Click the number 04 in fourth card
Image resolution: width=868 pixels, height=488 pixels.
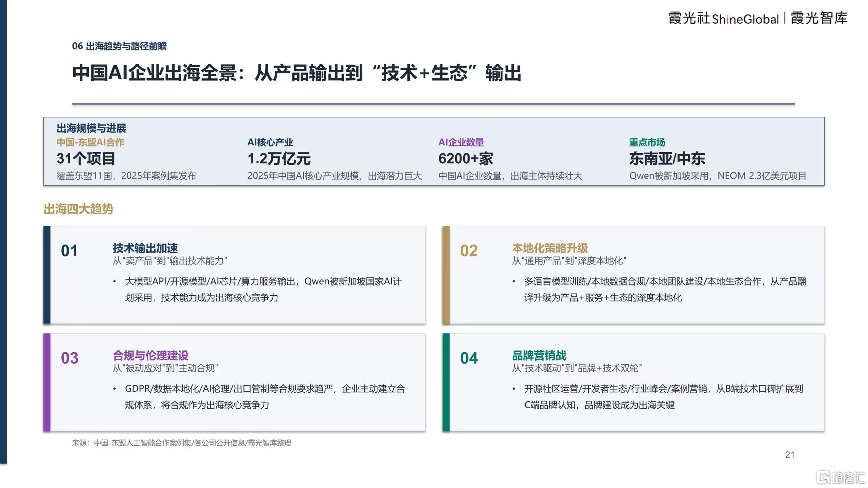pyautogui.click(x=469, y=358)
